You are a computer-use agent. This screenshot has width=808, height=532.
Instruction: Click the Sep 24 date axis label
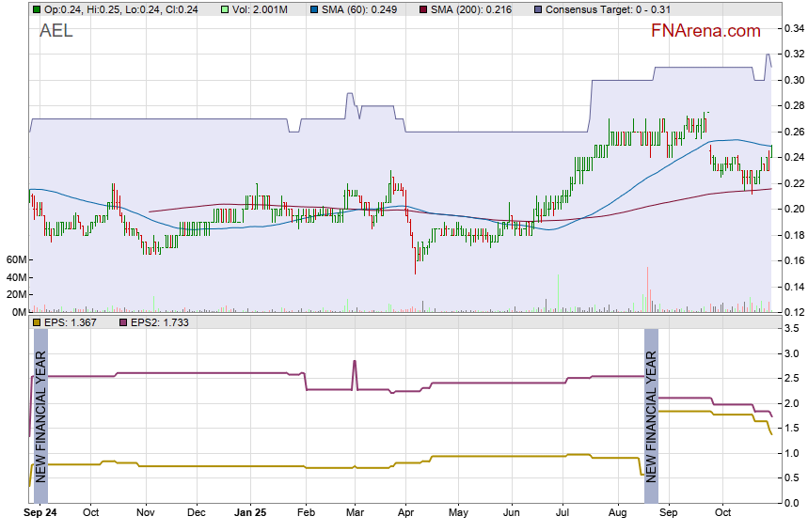[40, 513]
